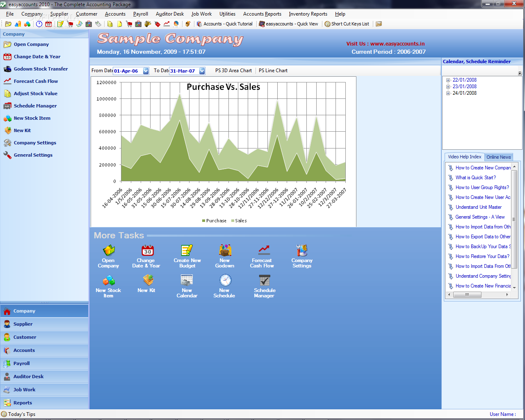Viewport: 525px width, 420px height.
Task: Click the New Godown icon under More Tasks
Action: (x=225, y=250)
